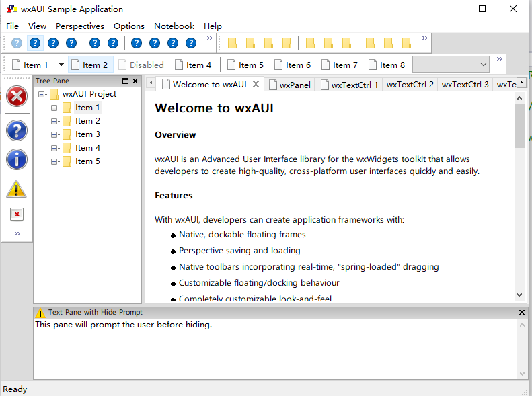Click the first faded question mark toolbar icon
Image resolution: width=532 pixels, height=396 pixels.
pos(17,43)
